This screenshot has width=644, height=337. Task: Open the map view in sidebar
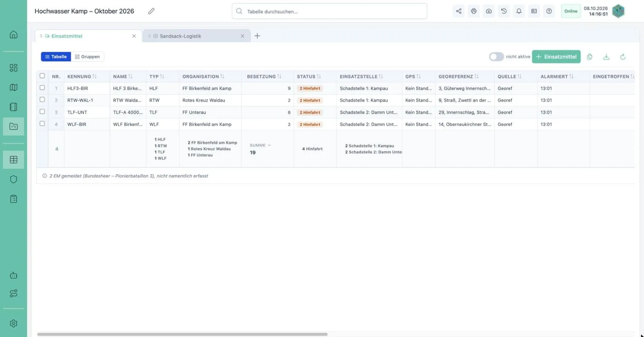point(14,87)
